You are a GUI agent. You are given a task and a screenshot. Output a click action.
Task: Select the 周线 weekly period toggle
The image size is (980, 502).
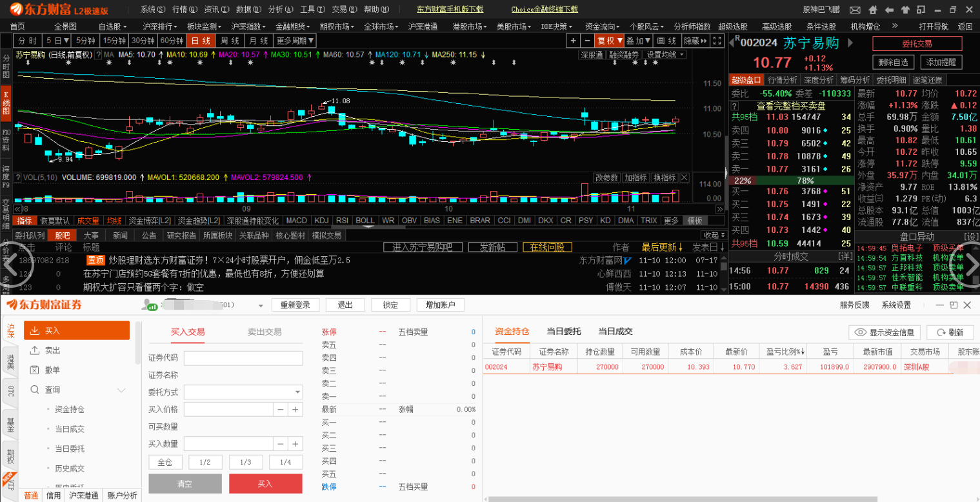(x=231, y=41)
